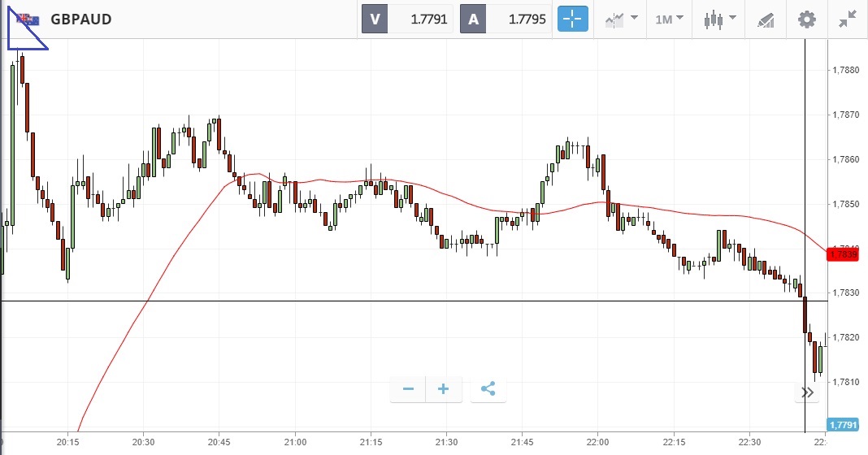868x455 pixels.
Task: Open chart settings gear
Action: [806, 19]
